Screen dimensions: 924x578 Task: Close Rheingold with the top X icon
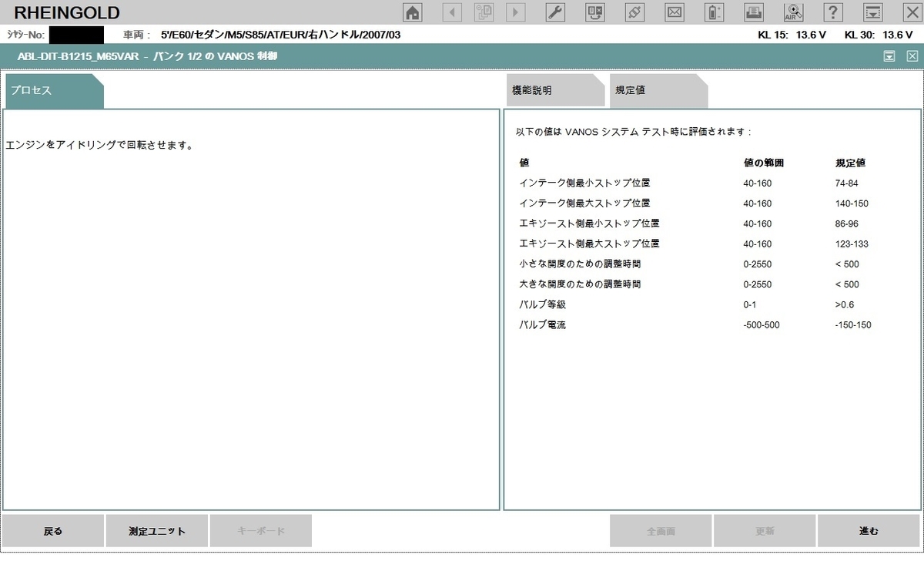point(912,12)
